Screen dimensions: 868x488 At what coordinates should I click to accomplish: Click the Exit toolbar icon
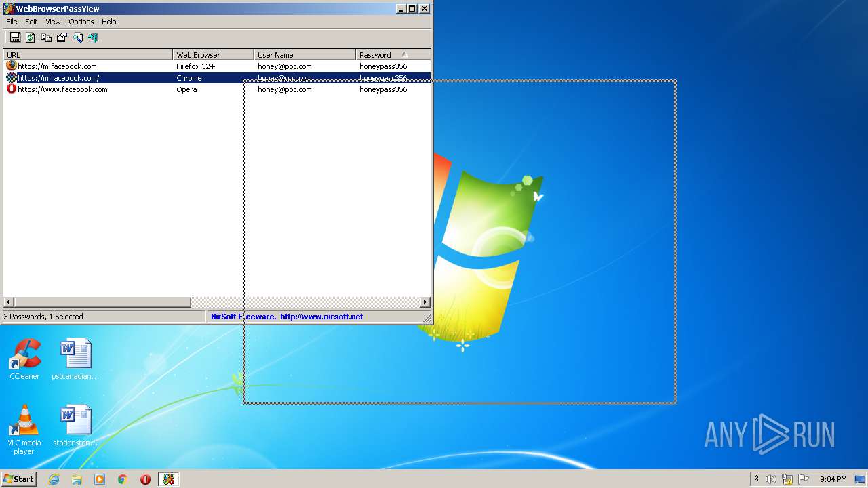[x=94, y=37]
